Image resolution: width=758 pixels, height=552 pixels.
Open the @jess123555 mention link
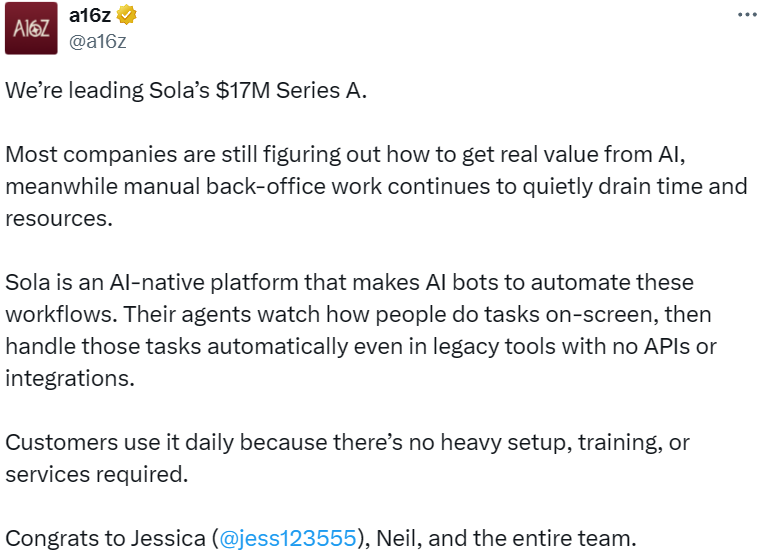click(x=288, y=539)
